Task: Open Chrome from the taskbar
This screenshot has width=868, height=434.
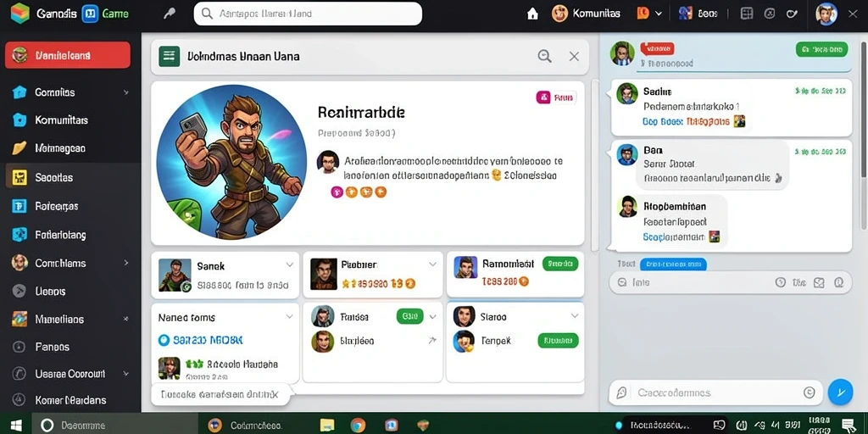Action: pos(359,425)
